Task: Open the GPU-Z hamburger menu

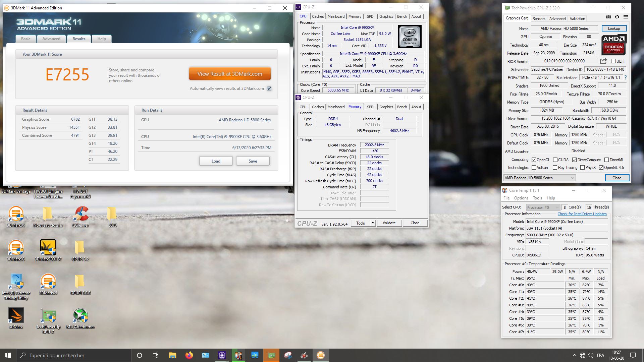Action: tap(626, 17)
